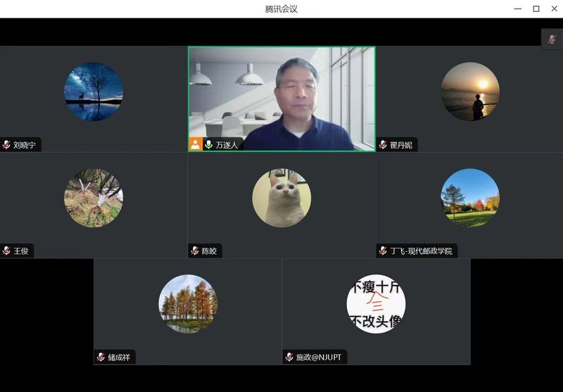Click the orange host icon beside 万遂人
Image resolution: width=563 pixels, height=392 pixels.
tap(195, 144)
